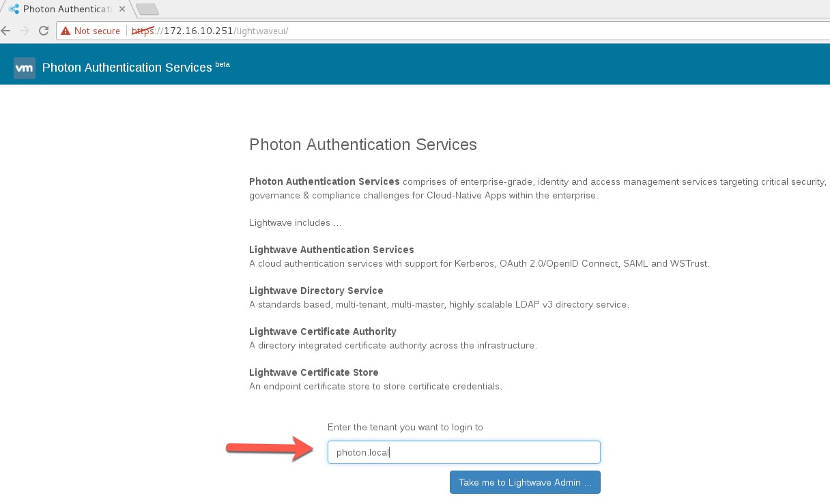830x504 pixels.
Task: Reload the page using the refresh icon
Action: (44, 31)
